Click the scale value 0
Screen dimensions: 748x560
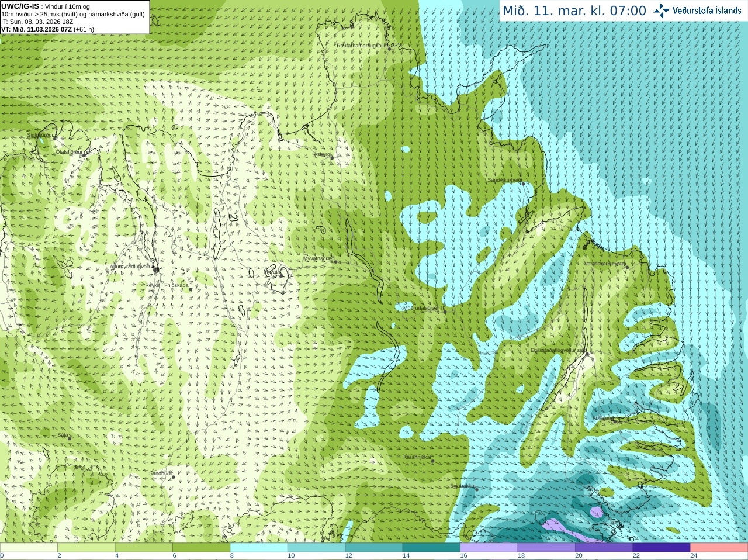(x=2, y=556)
